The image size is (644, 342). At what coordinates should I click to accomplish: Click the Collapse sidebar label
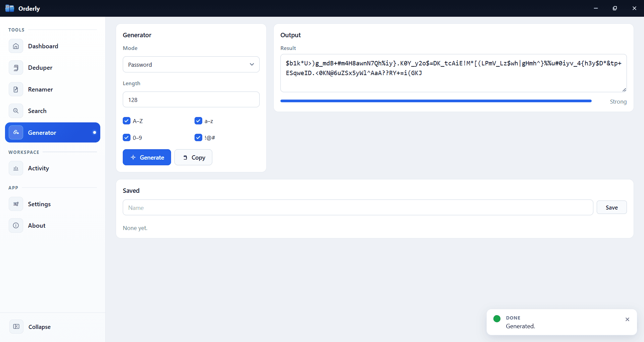coord(40,327)
